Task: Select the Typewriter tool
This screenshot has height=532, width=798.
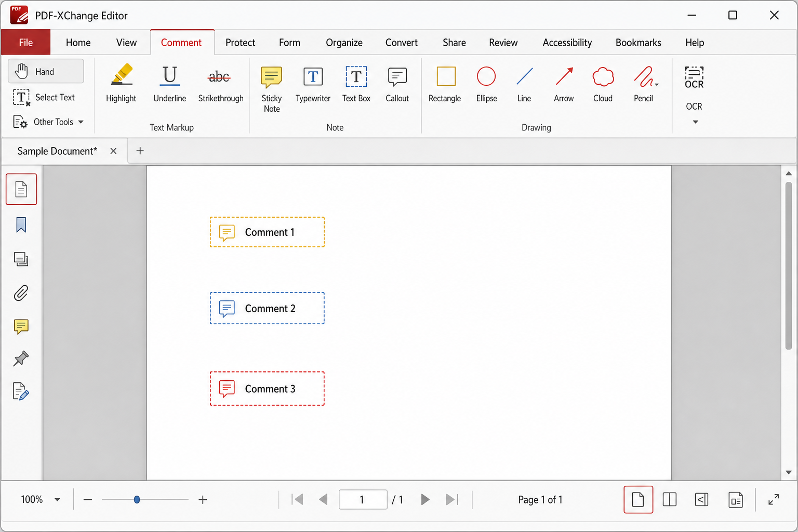Action: click(x=313, y=83)
